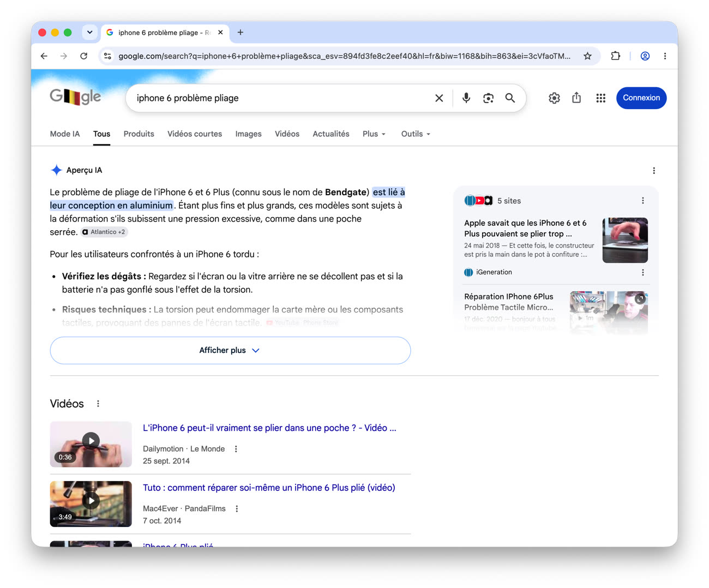The width and height of the screenshot is (709, 588).
Task: Show the Actualités news tab
Action: 331,134
